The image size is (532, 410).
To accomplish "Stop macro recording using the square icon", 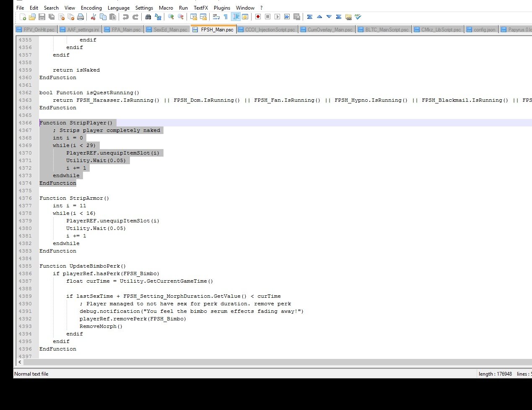I will [x=267, y=17].
